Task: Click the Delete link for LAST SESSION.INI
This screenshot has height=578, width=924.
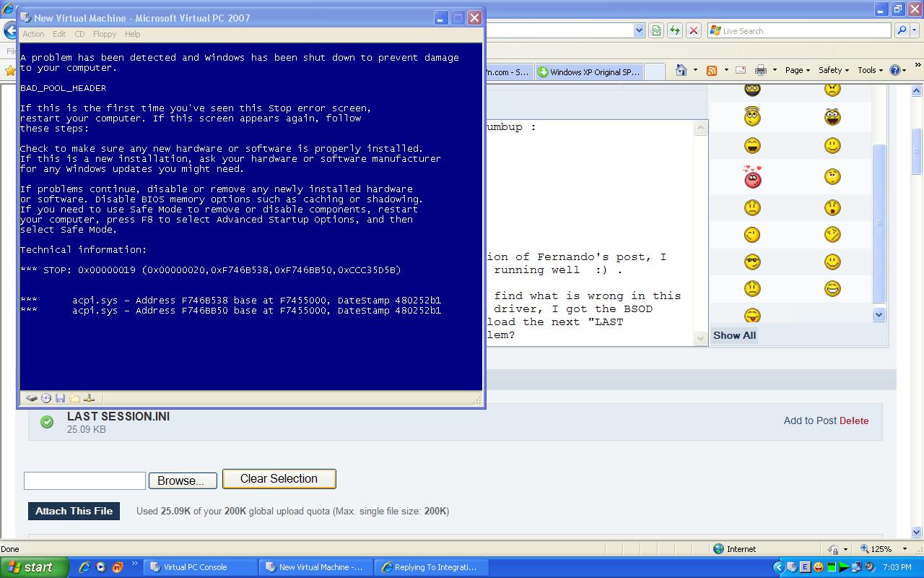Action: [x=854, y=420]
